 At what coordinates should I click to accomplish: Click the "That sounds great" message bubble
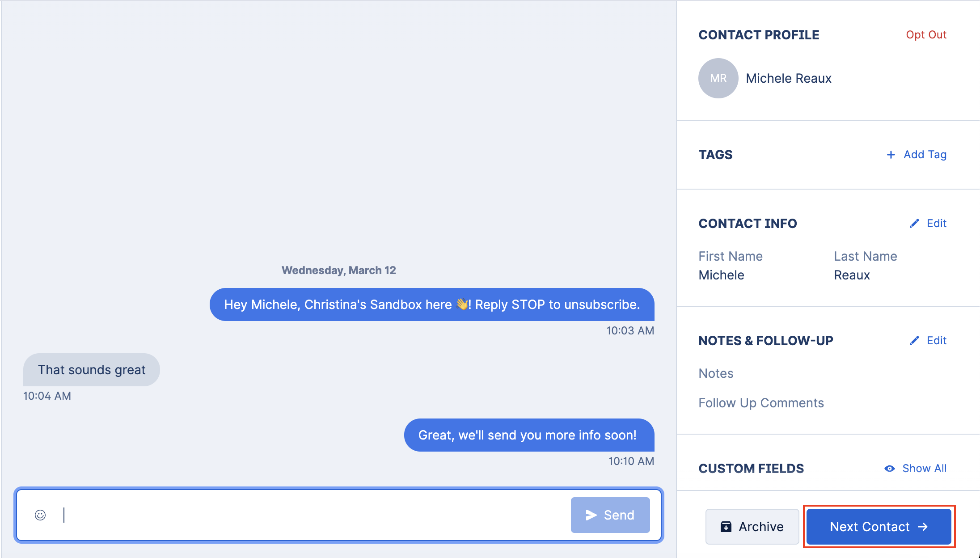point(92,370)
